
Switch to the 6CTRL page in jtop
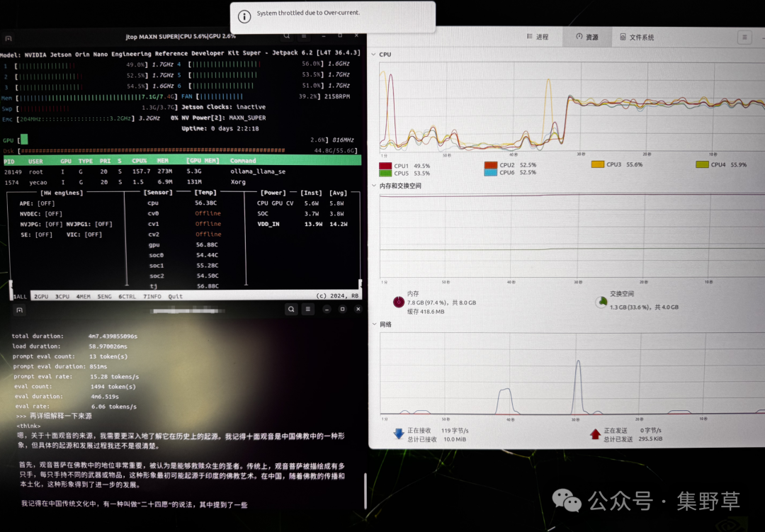[127, 296]
